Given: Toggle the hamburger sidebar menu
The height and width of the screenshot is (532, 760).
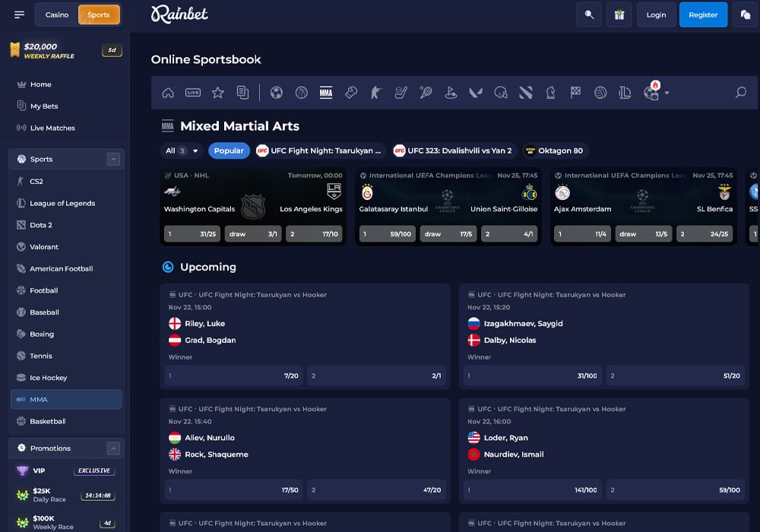Looking at the screenshot, I should (x=19, y=14).
